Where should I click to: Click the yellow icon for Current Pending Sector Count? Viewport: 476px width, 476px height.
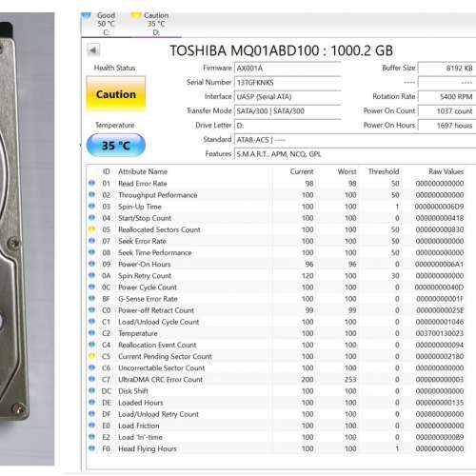click(92, 356)
